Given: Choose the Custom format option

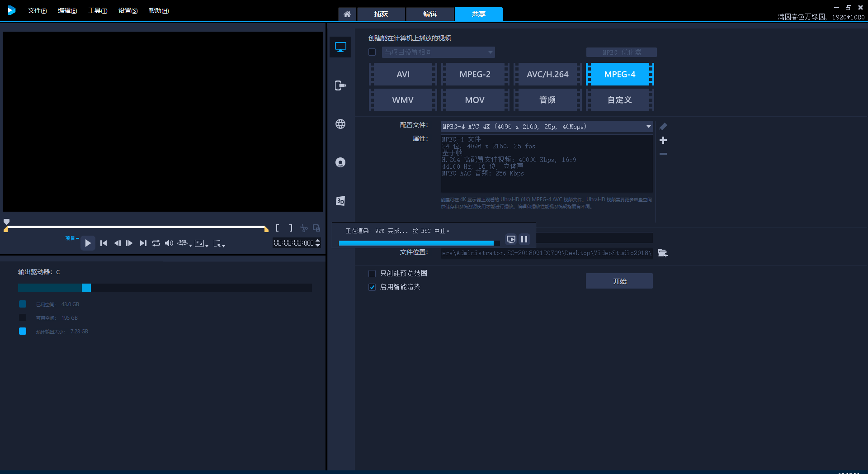Looking at the screenshot, I should point(620,100).
